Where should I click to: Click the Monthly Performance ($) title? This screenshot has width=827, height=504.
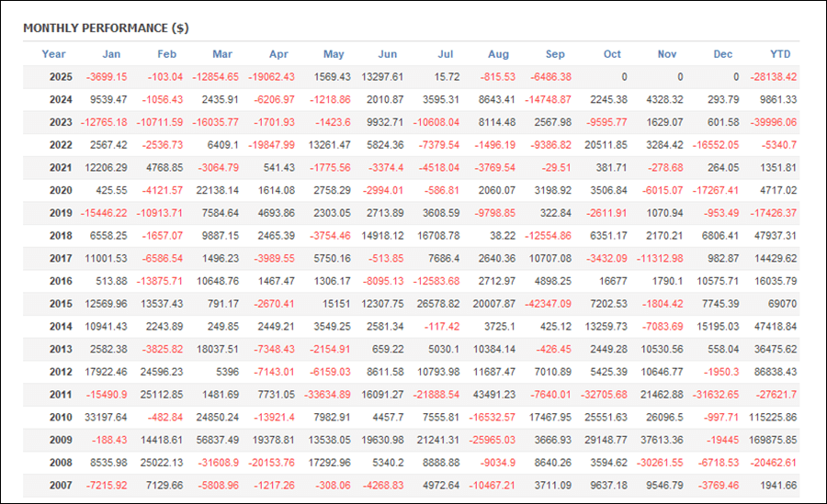coord(106,28)
